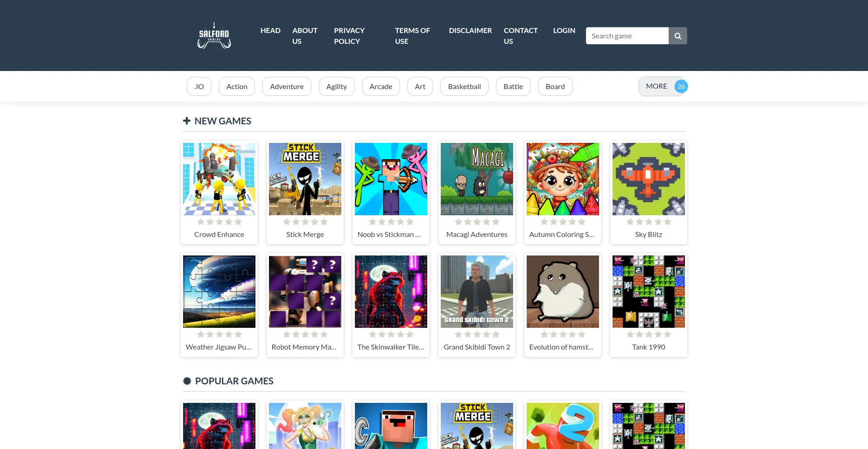The image size is (868, 449).
Task: Select the .IO category tag
Action: tap(199, 86)
